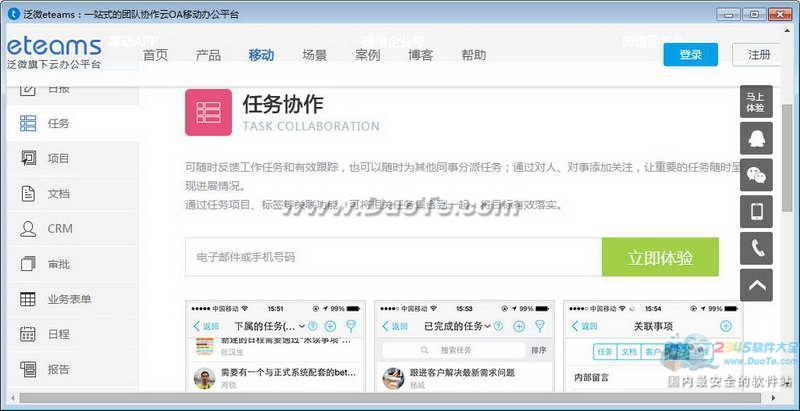
Task: Go to the 博客 nav item
Action: [x=420, y=55]
